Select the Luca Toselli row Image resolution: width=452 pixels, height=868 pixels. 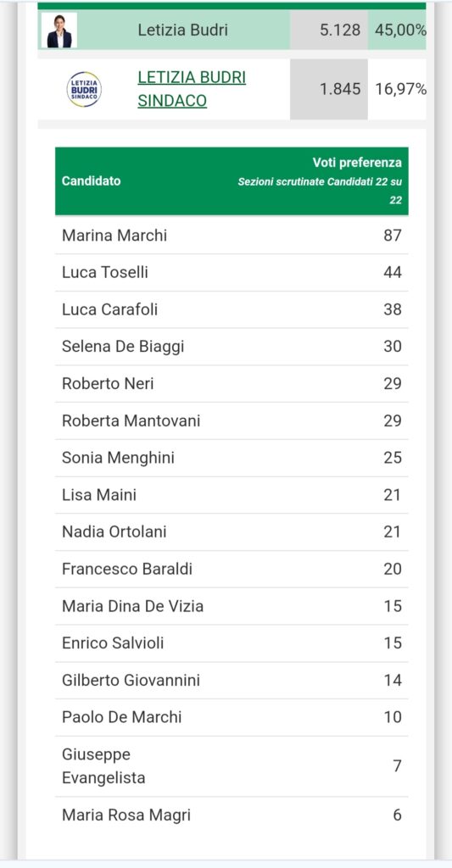[x=232, y=272]
